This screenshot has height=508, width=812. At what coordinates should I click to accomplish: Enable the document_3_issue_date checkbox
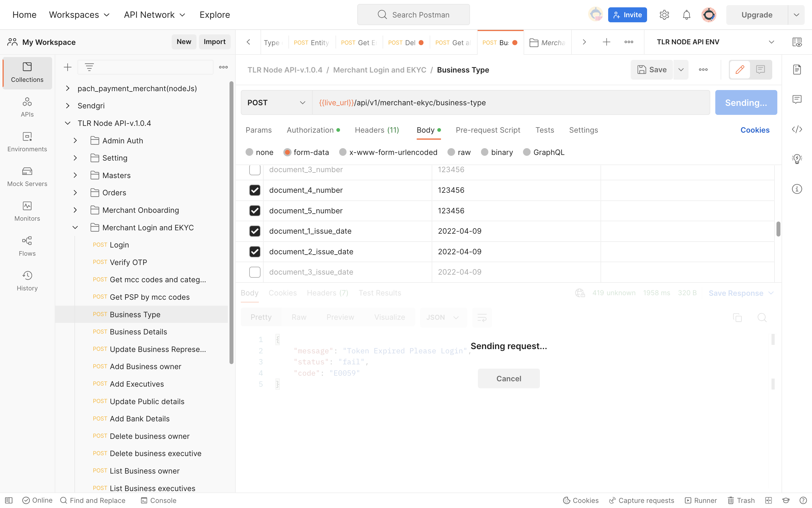pos(255,272)
